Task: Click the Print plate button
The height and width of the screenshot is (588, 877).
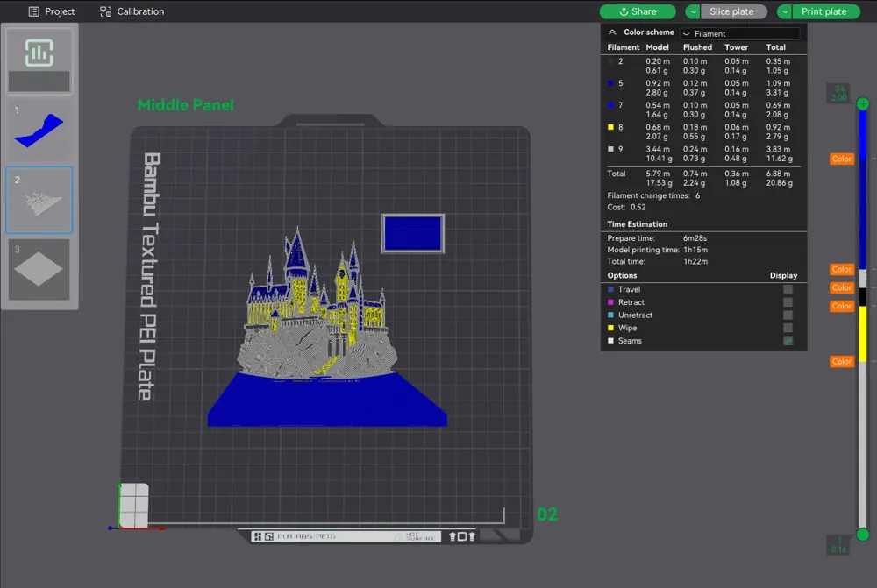Action: [x=825, y=11]
